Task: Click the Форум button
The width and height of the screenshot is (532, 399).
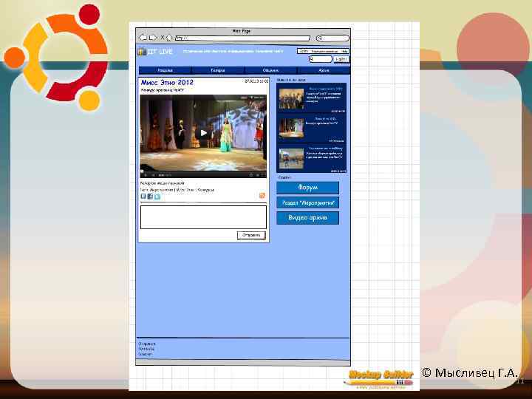Action: [x=307, y=187]
